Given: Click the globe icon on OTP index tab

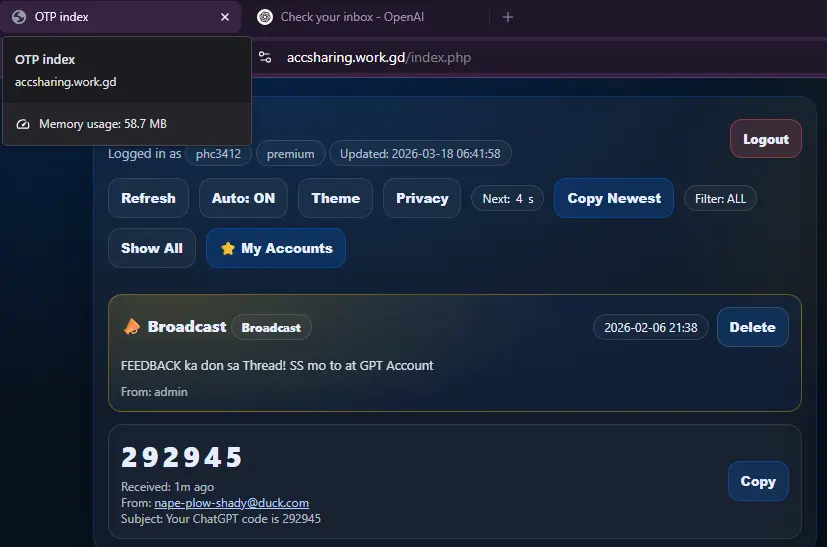Looking at the screenshot, I should [19, 17].
